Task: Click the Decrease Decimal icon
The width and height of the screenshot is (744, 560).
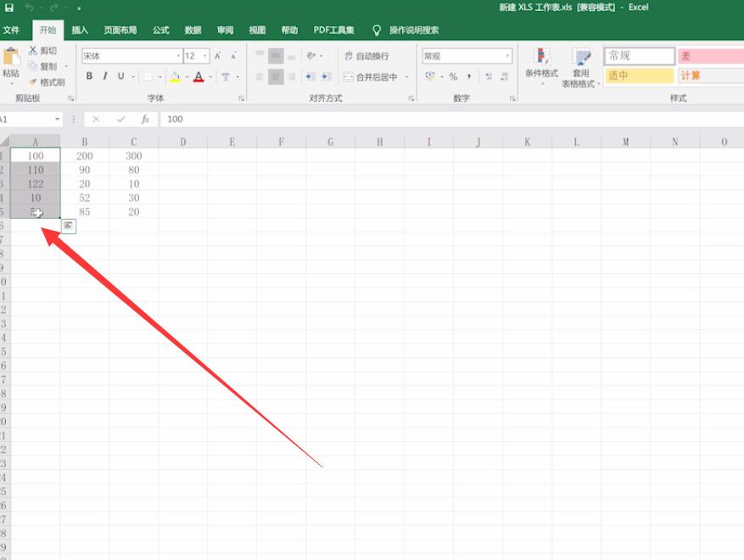Action: click(505, 76)
